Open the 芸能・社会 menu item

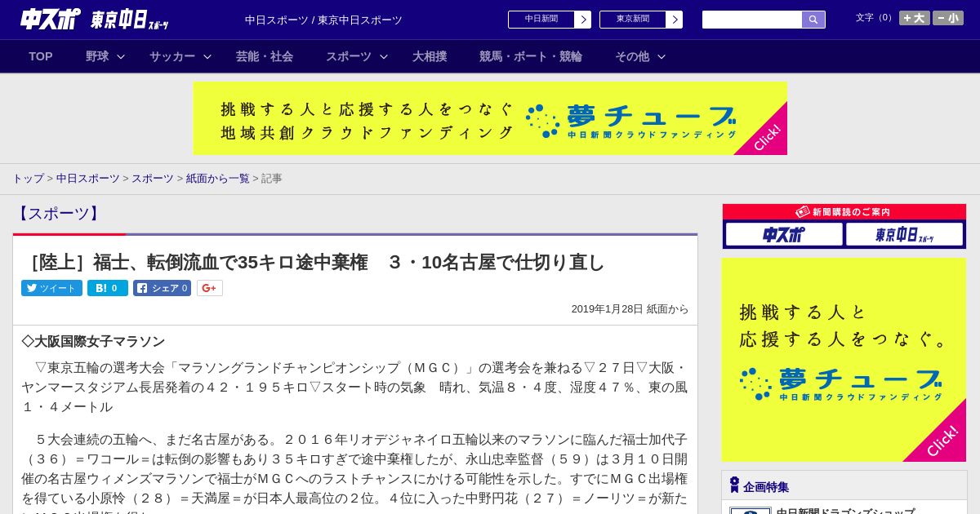[x=265, y=56]
